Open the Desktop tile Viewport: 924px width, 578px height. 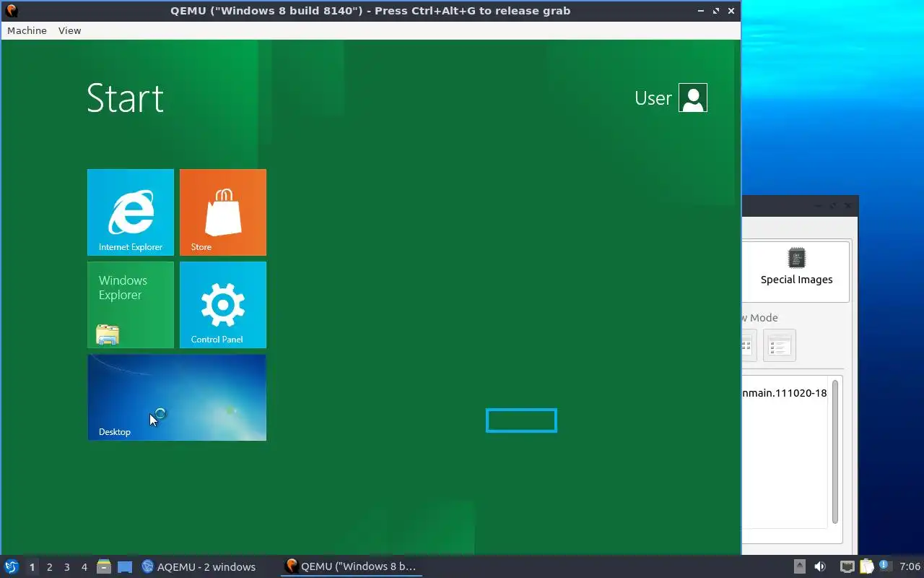tap(177, 397)
